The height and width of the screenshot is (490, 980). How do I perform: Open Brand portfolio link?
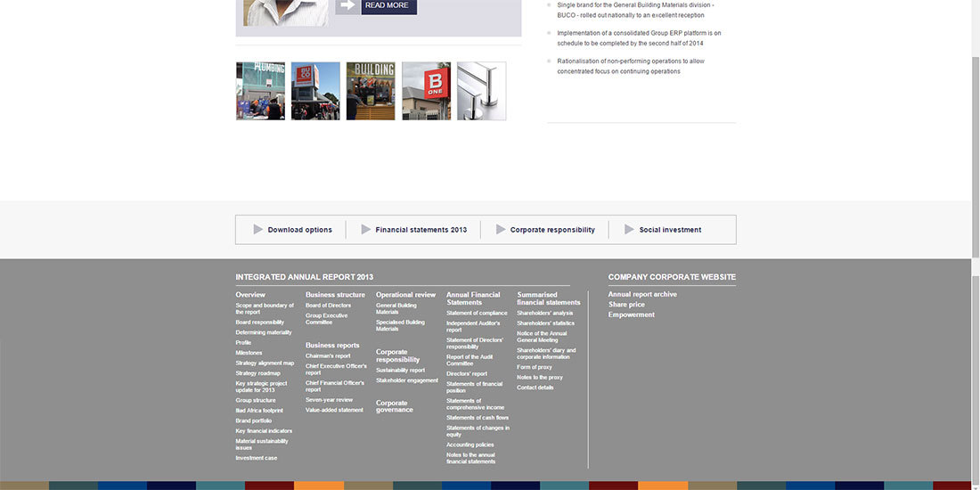pos(254,421)
